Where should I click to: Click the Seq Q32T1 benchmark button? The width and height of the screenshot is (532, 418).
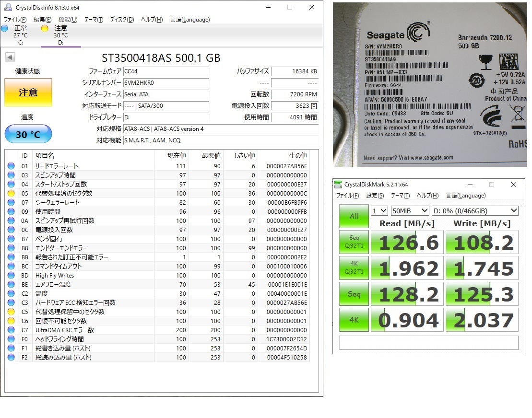(354, 242)
